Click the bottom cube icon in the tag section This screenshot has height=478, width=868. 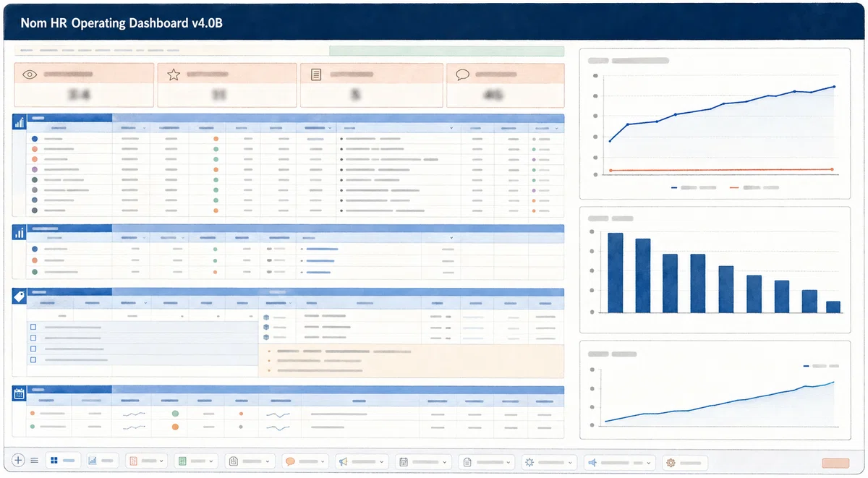266,337
